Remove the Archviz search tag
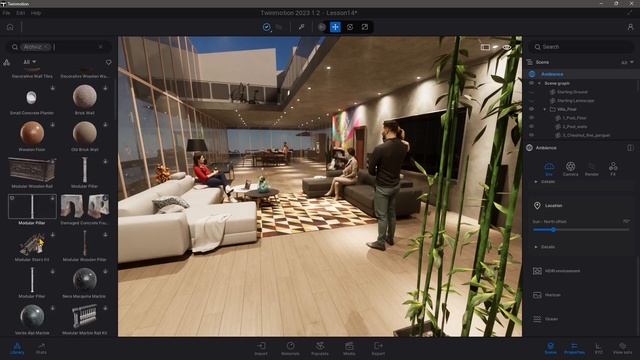The width and height of the screenshot is (640, 360). point(47,47)
